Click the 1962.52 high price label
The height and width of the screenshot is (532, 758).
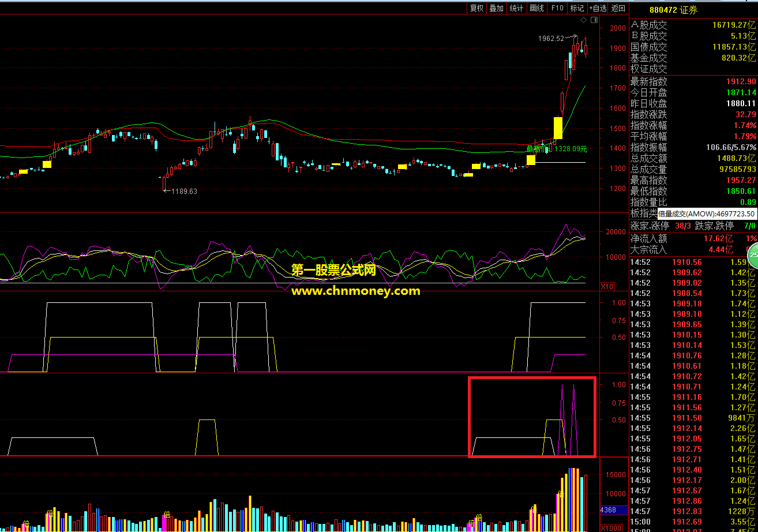tap(551, 39)
